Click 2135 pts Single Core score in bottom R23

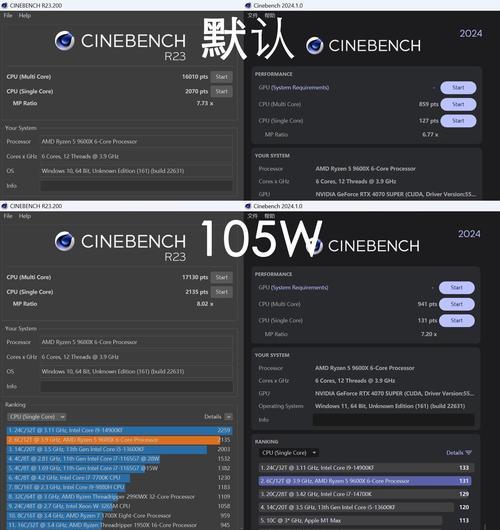click(197, 292)
